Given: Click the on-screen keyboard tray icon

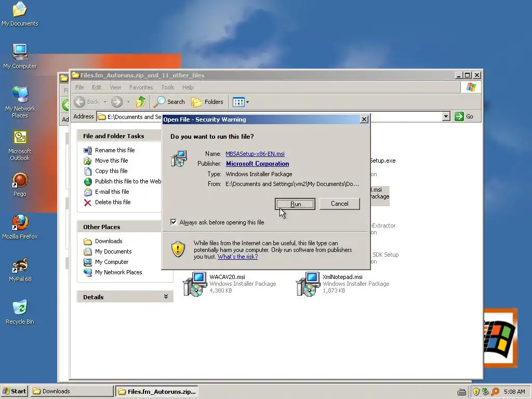Looking at the screenshot, I should pos(462,392).
